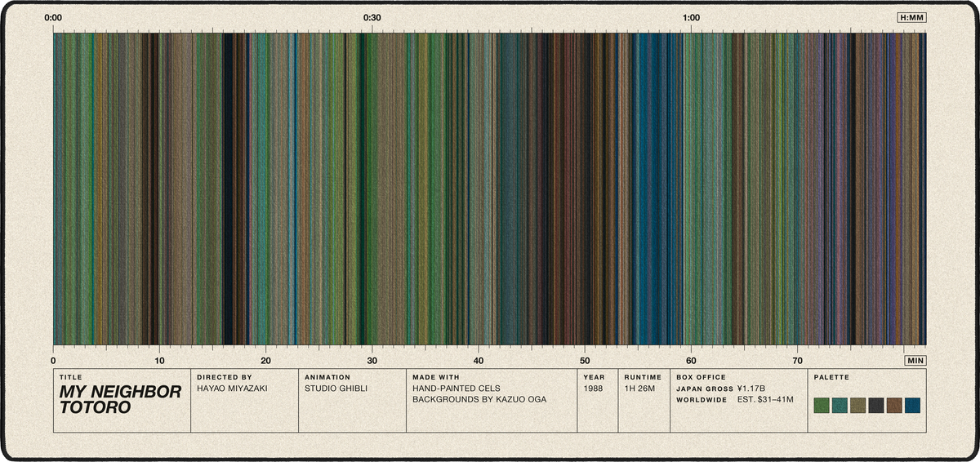Viewport: 980px width, 462px height.
Task: Click the JAPAN GROSS label
Action: pos(705,389)
